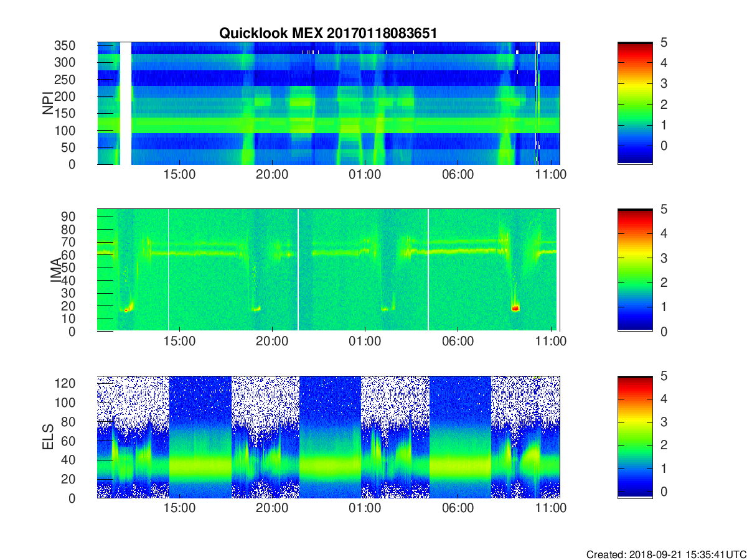Click the '5' label on NPI colorbar
The height and width of the screenshot is (560, 747).
click(x=664, y=42)
